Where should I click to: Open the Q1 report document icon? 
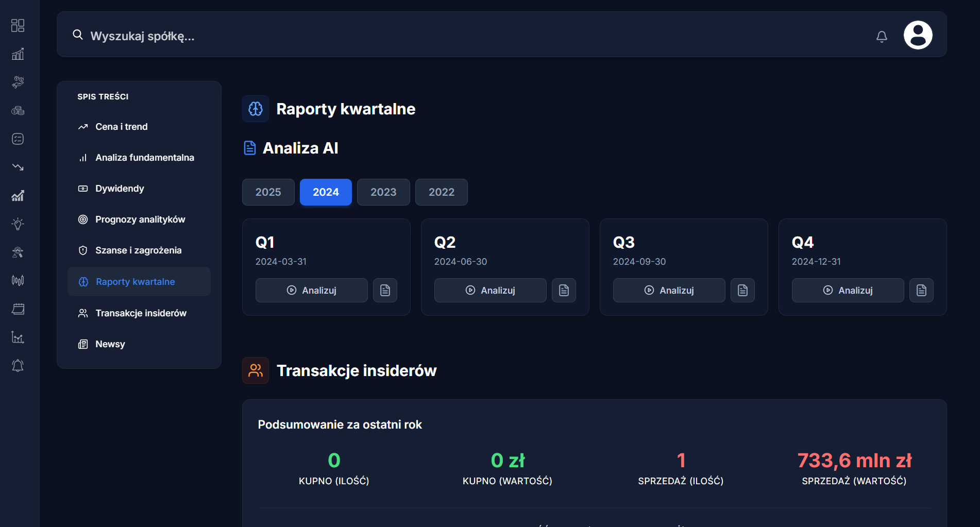[x=385, y=291]
